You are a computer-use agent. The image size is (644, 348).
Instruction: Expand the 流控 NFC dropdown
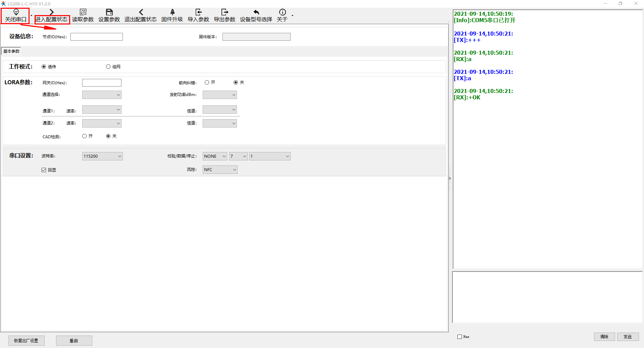pos(220,170)
